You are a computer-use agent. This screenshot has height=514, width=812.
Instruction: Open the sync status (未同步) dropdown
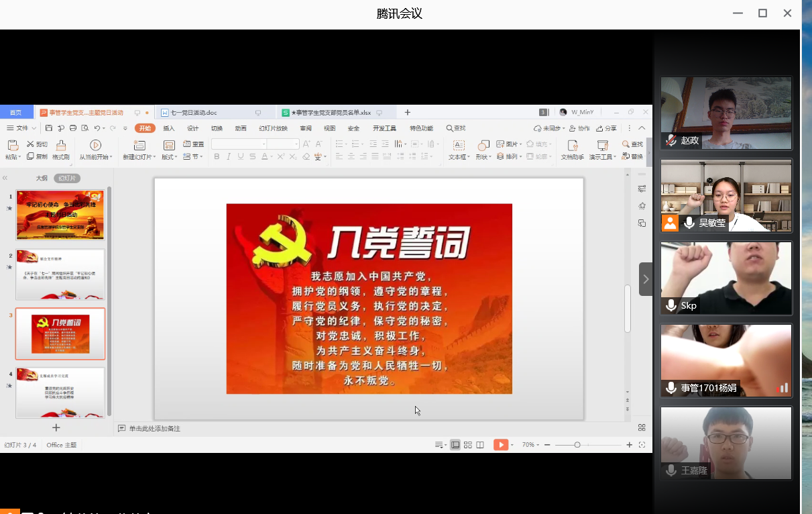[x=550, y=128]
